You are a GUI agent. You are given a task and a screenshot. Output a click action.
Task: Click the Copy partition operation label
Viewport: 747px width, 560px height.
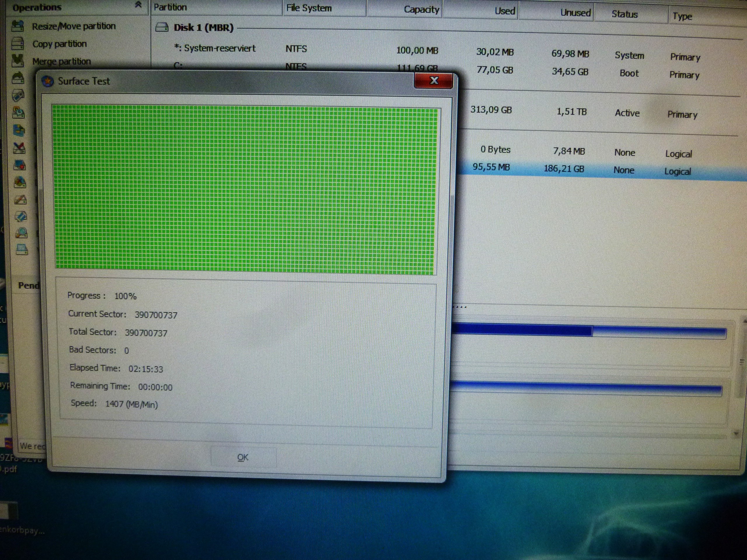[x=60, y=44]
